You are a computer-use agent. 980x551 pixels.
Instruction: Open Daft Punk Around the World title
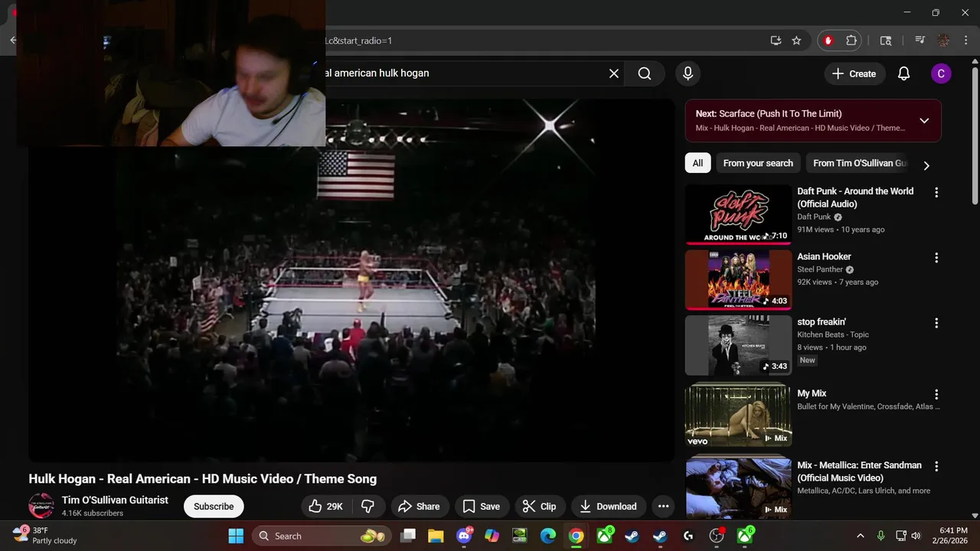point(855,197)
